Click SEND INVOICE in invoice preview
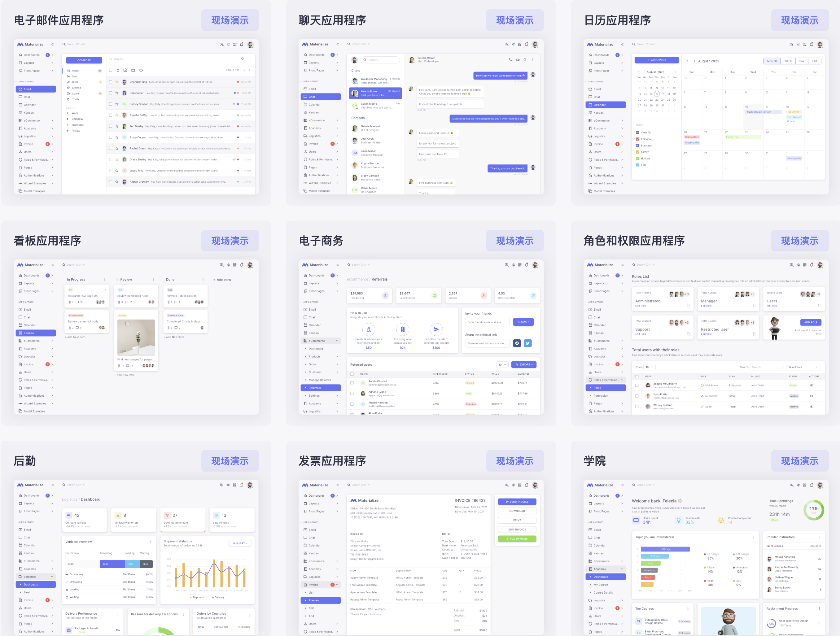 [517, 502]
